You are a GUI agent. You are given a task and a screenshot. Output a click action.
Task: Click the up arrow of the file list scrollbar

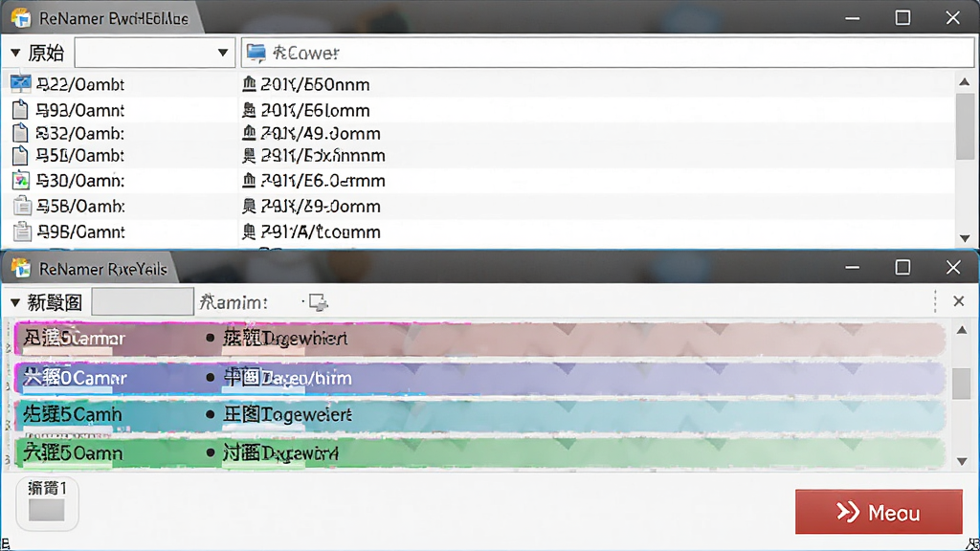965,82
